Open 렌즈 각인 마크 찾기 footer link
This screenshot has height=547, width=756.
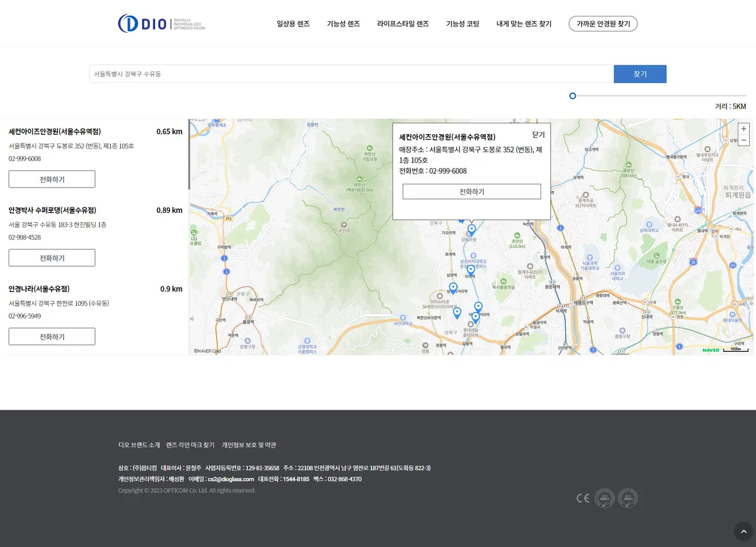pyautogui.click(x=190, y=445)
